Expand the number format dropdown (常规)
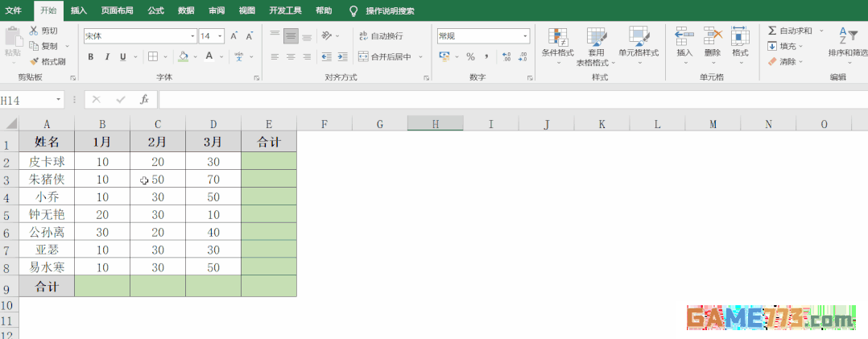This screenshot has height=339, width=868. pos(525,36)
